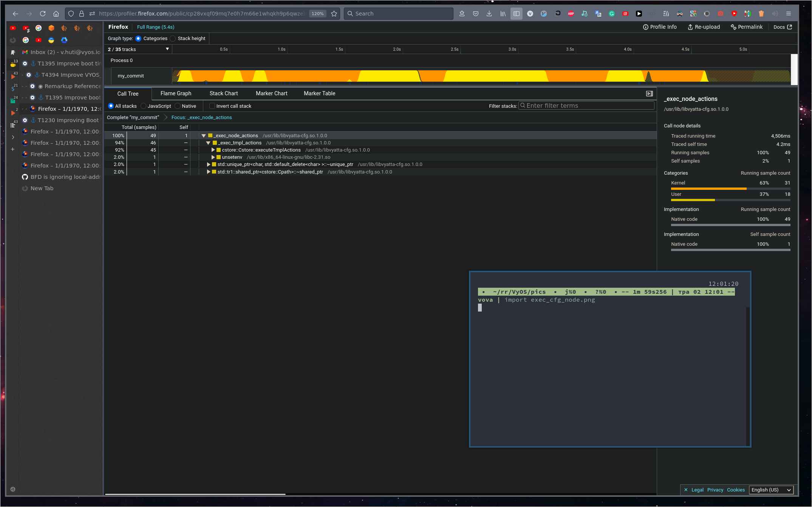Collapse the _exec_tmpl_actions tree node

tap(208, 143)
